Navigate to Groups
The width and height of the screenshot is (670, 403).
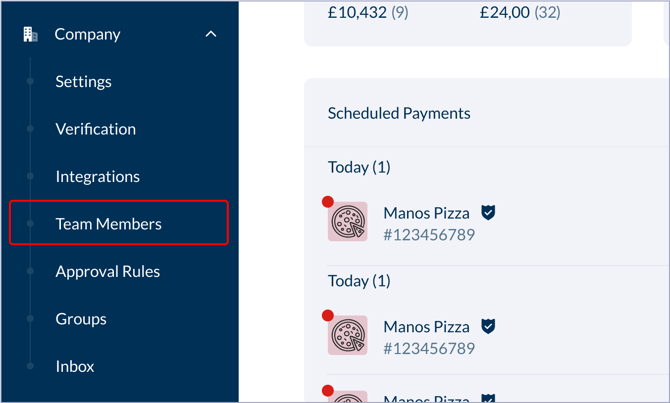click(81, 319)
